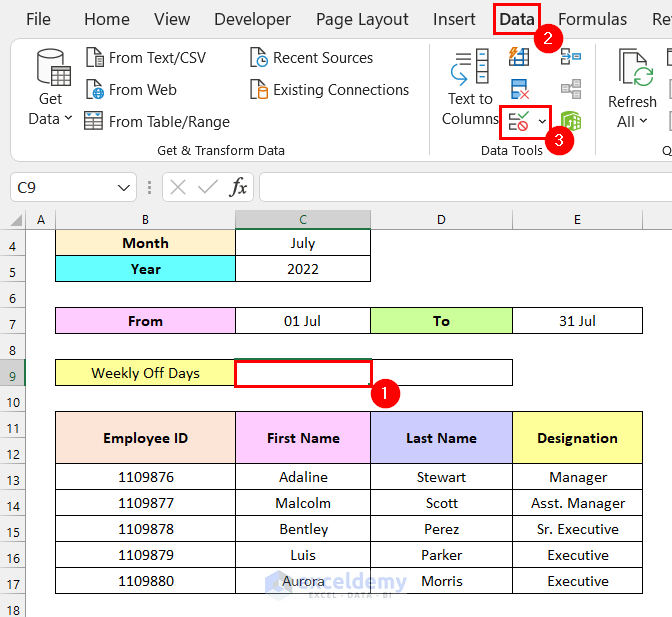This screenshot has height=617, width=672.
Task: Open Recent Sources list
Action: (x=312, y=58)
